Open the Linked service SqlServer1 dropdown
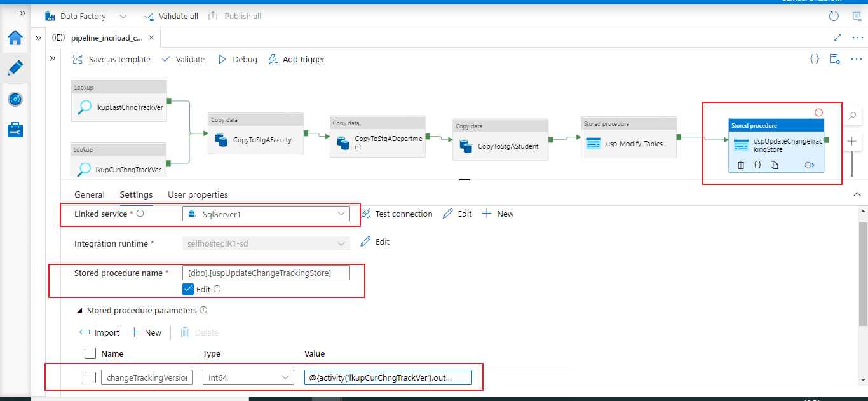The height and width of the screenshot is (401, 868). tap(266, 214)
